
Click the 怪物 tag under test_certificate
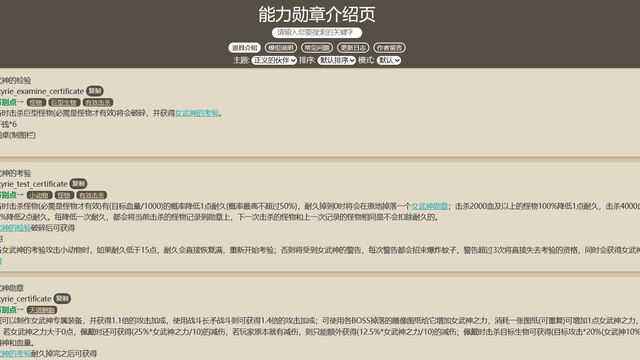64,195
